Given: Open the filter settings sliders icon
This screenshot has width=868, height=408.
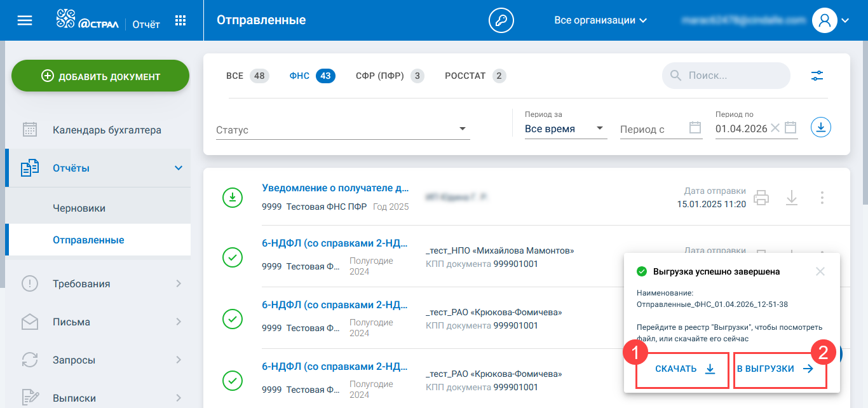Looking at the screenshot, I should click(817, 76).
